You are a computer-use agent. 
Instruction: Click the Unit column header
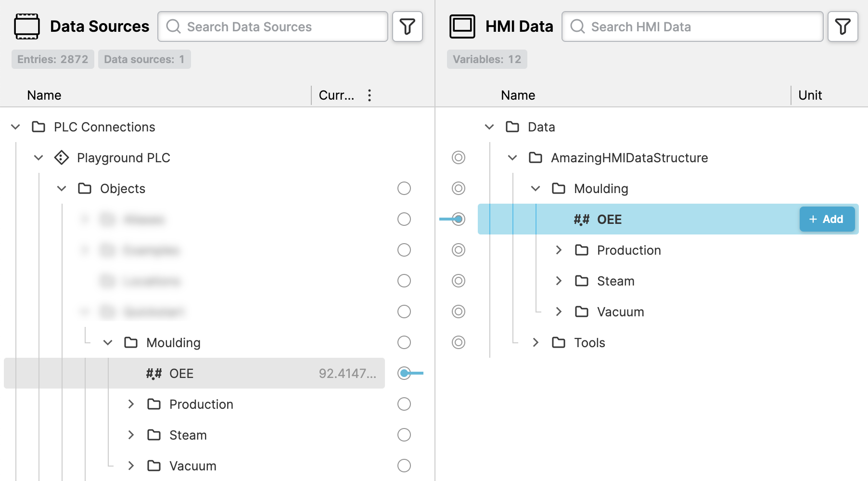(x=810, y=95)
